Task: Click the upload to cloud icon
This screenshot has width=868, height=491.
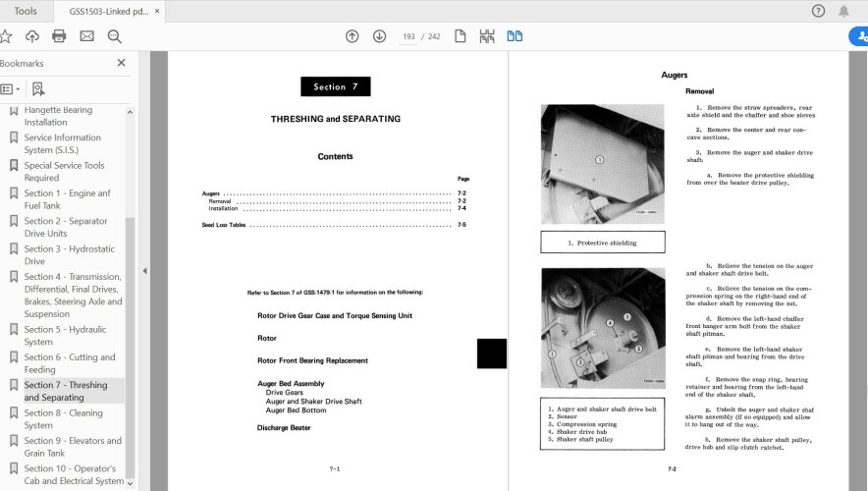Action: [32, 36]
